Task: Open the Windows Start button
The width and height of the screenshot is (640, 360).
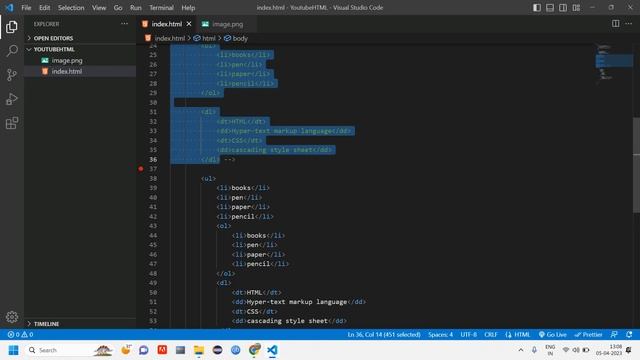Action: click(x=13, y=350)
